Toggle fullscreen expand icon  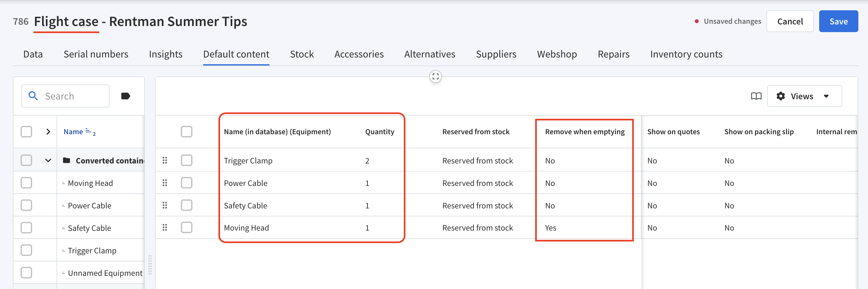(x=435, y=76)
